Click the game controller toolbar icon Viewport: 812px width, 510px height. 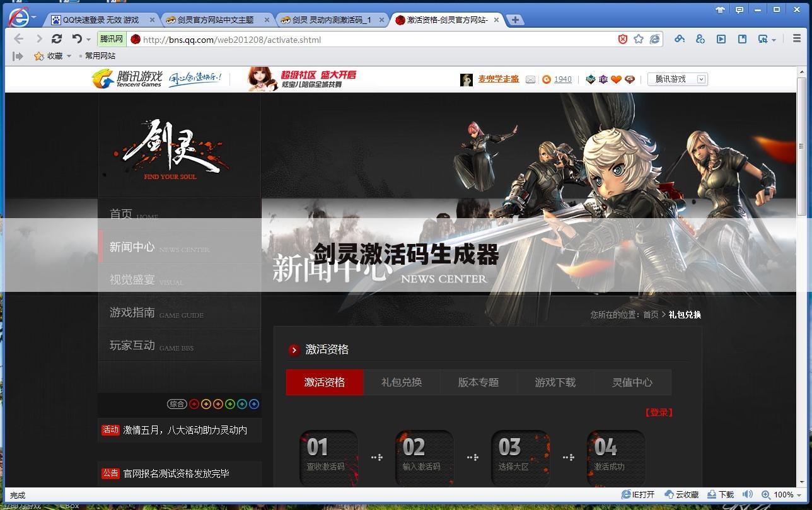pos(679,39)
